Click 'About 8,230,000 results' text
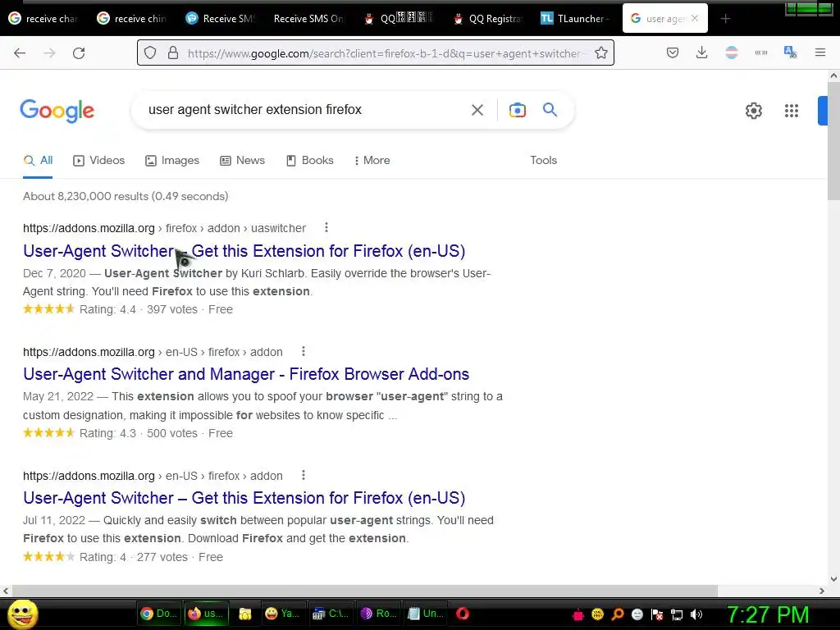Screen dimensions: 840x630 click(x=85, y=196)
